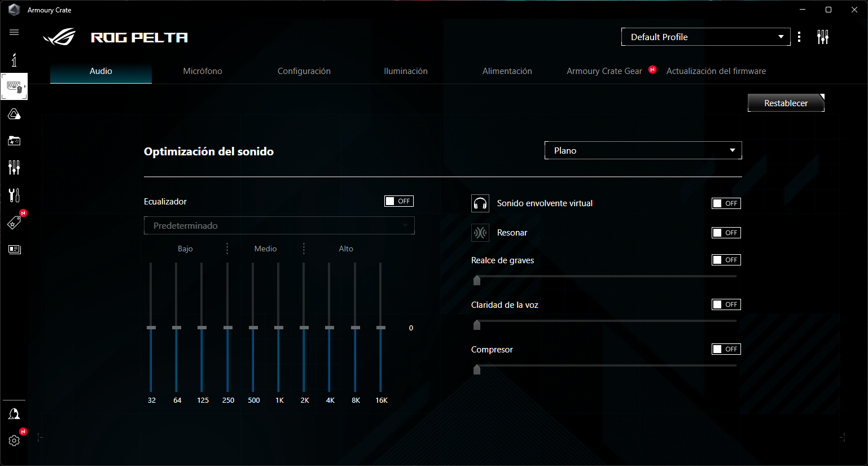Open Featured deals tag icon in sidebar

click(14, 223)
